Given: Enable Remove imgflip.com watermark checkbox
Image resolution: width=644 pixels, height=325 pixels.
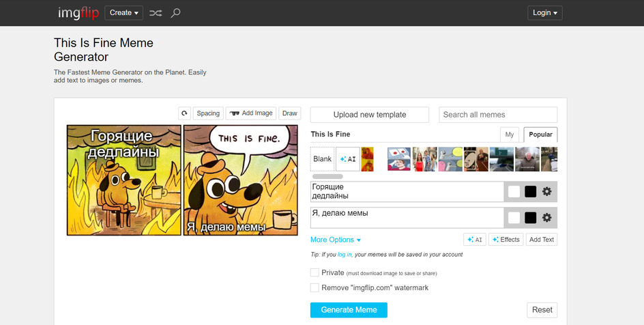Looking at the screenshot, I should (x=314, y=287).
